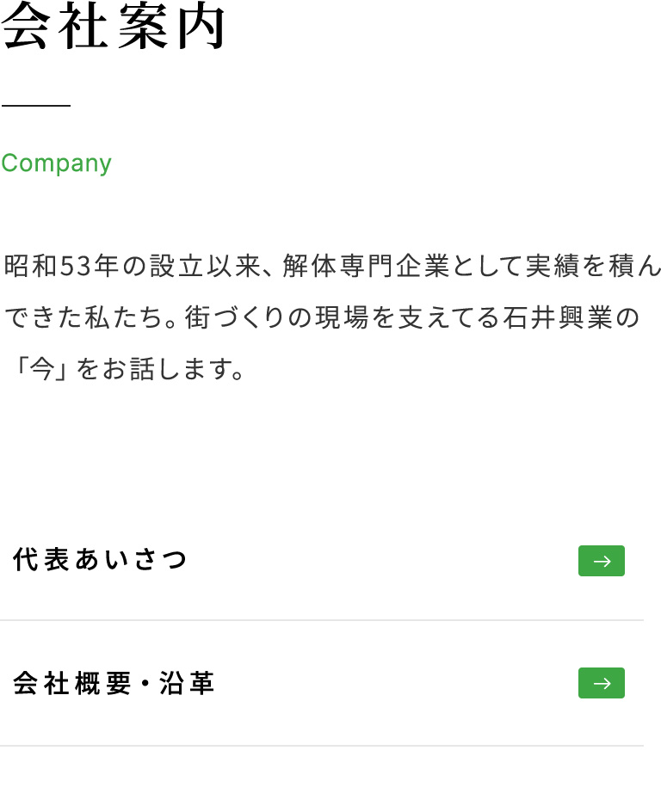Screen dimensions: 661x812
Task: Click the divider line below 会社概要・沿革
Action: 322,745
